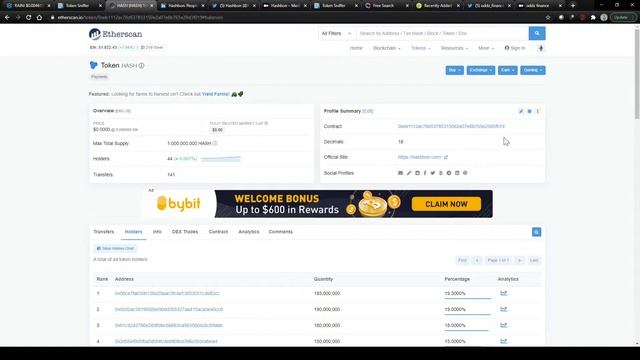The height and width of the screenshot is (360, 640).
Task: Click the info icon next to HASH
Action: [x=141, y=65]
